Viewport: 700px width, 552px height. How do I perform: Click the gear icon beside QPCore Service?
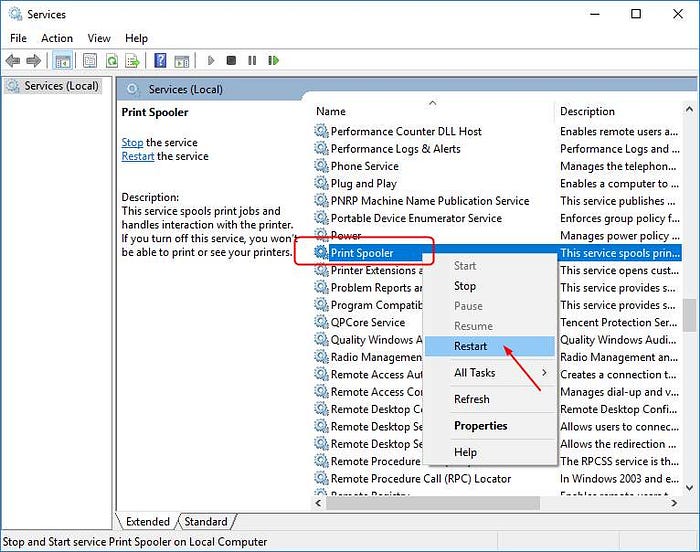click(x=321, y=322)
